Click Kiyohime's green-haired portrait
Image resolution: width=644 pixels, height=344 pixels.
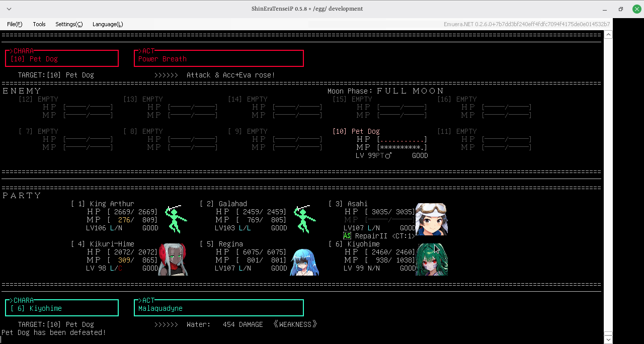431,260
